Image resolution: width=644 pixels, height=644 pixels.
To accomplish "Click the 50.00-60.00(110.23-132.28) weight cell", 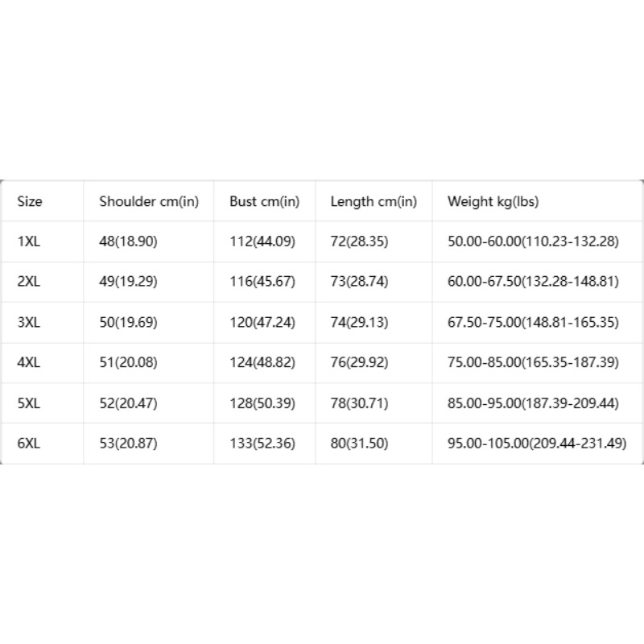I will pos(533,241).
